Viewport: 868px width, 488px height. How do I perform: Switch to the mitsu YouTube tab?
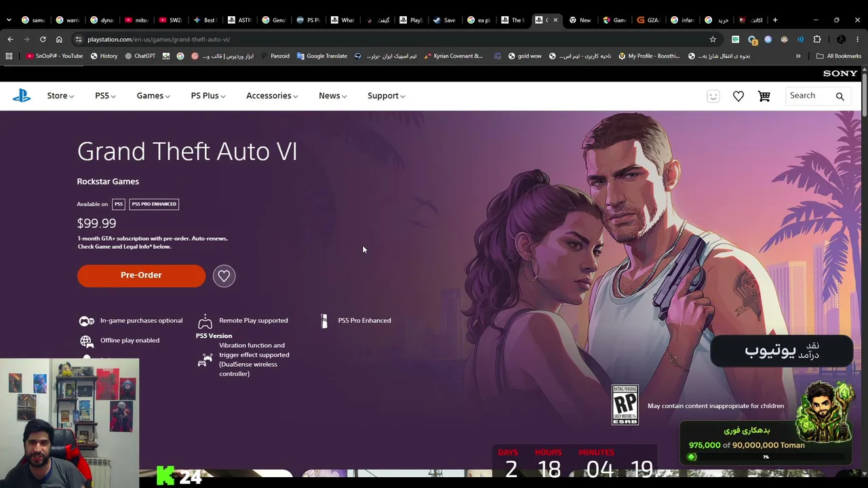[x=137, y=20]
